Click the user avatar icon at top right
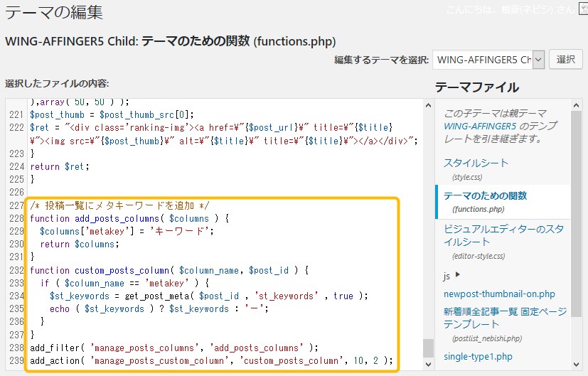 pos(583,10)
